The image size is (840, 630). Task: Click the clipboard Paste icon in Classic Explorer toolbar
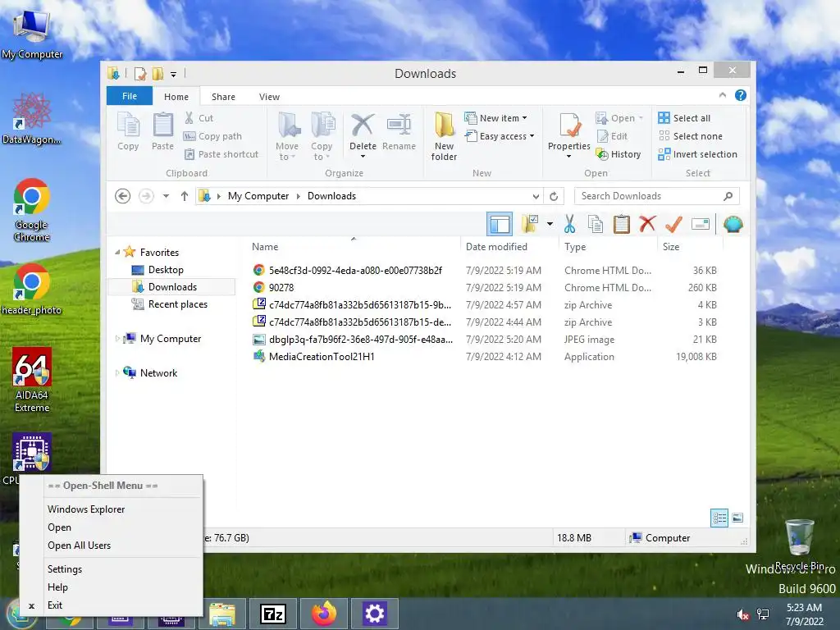(x=622, y=224)
